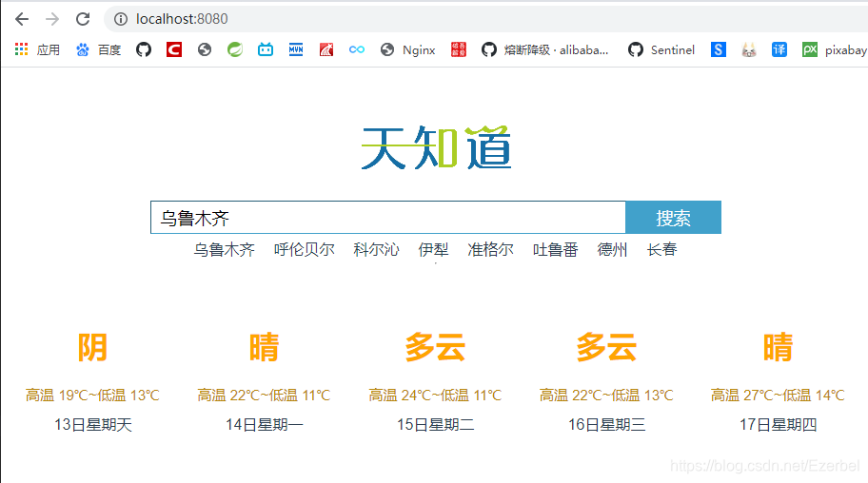
Task: Open the first GitHub octocat bookmark
Action: (144, 49)
